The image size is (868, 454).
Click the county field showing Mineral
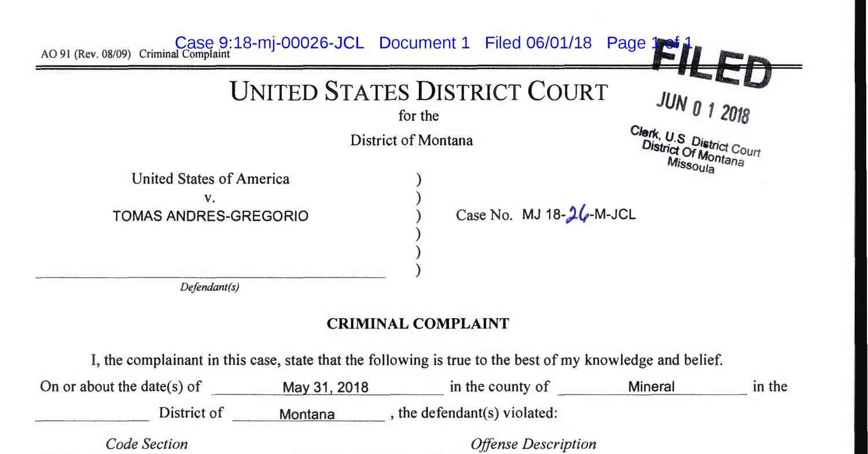tap(652, 386)
